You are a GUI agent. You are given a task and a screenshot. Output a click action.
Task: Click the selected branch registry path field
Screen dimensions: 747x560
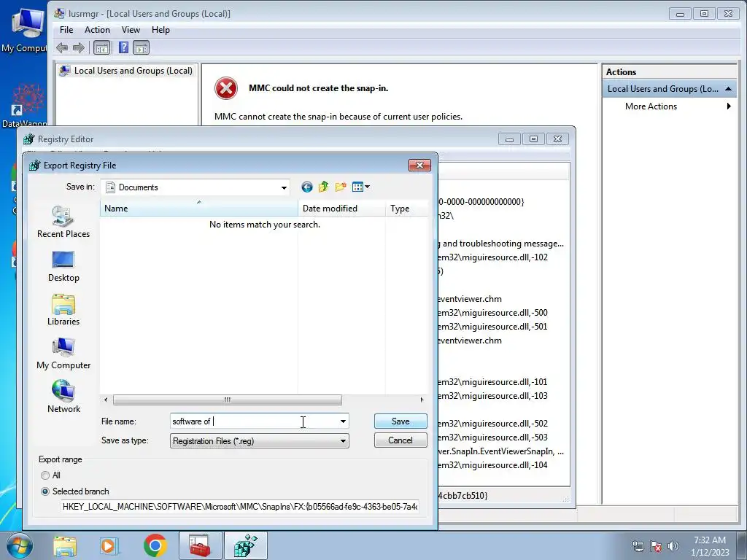(x=240, y=506)
